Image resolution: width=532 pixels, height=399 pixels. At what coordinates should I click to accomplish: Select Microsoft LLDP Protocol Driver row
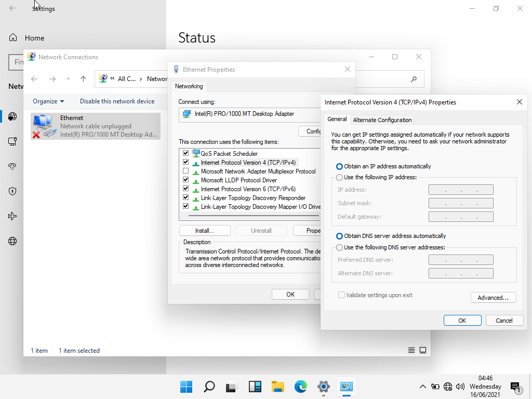pyautogui.click(x=239, y=180)
